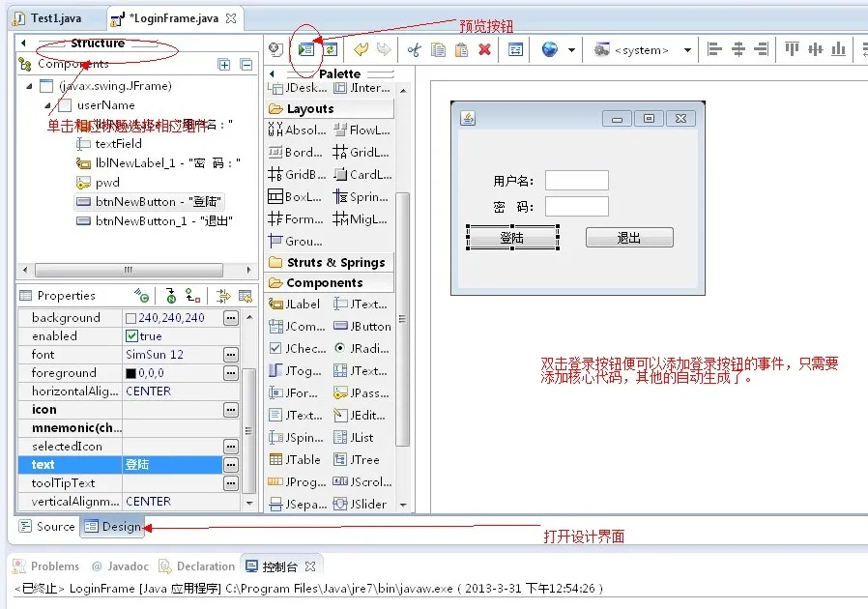The width and height of the screenshot is (868, 609).
Task: Select JTable in the palette
Action: pyautogui.click(x=295, y=459)
